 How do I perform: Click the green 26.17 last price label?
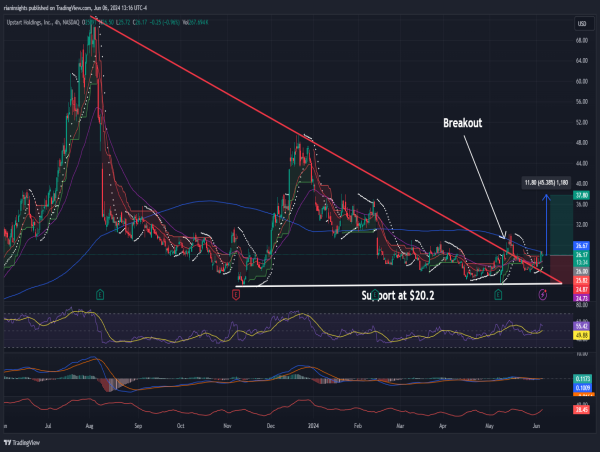pos(582,255)
